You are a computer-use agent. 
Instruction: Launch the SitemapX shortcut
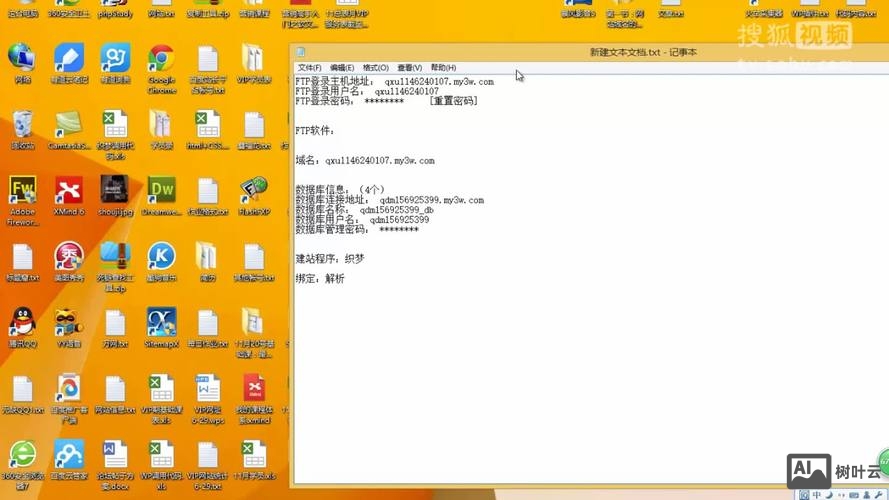[162, 328]
